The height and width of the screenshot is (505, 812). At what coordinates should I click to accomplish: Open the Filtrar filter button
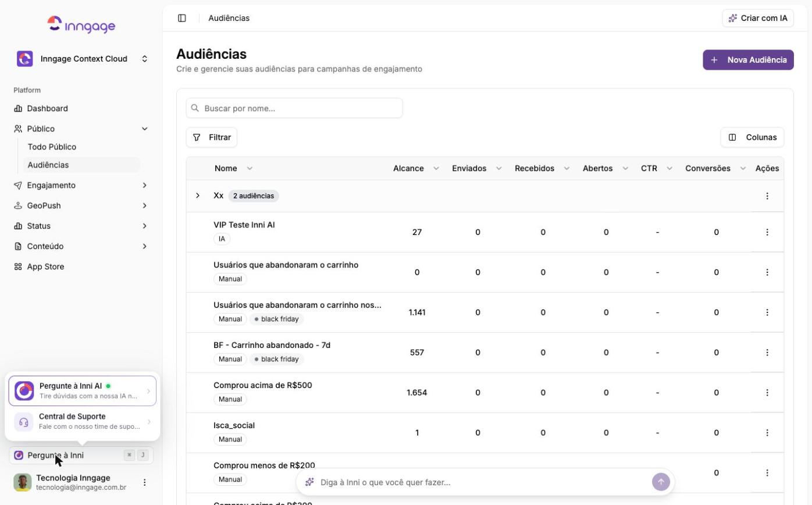coord(212,137)
